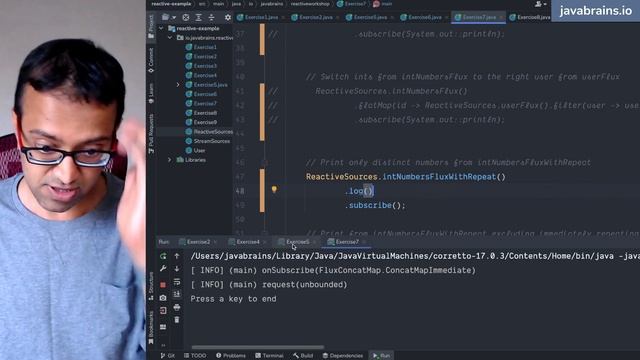This screenshot has width=640, height=360.
Task: Open the Structure tool window
Action: click(x=151, y=286)
